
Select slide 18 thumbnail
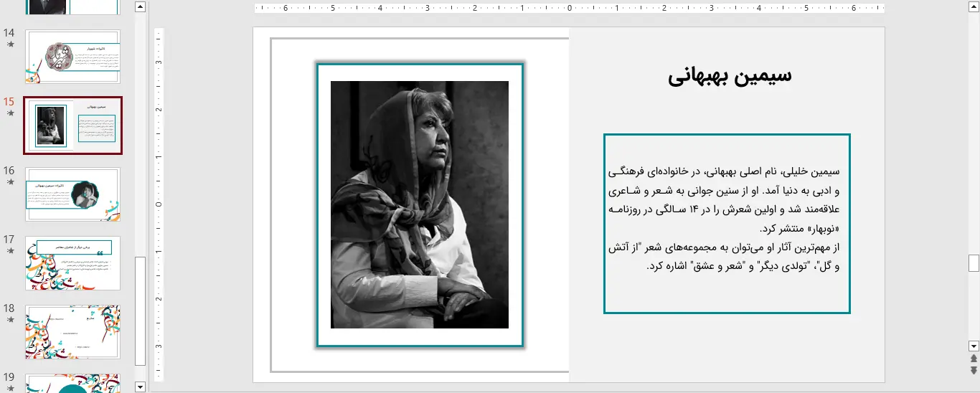pos(72,332)
